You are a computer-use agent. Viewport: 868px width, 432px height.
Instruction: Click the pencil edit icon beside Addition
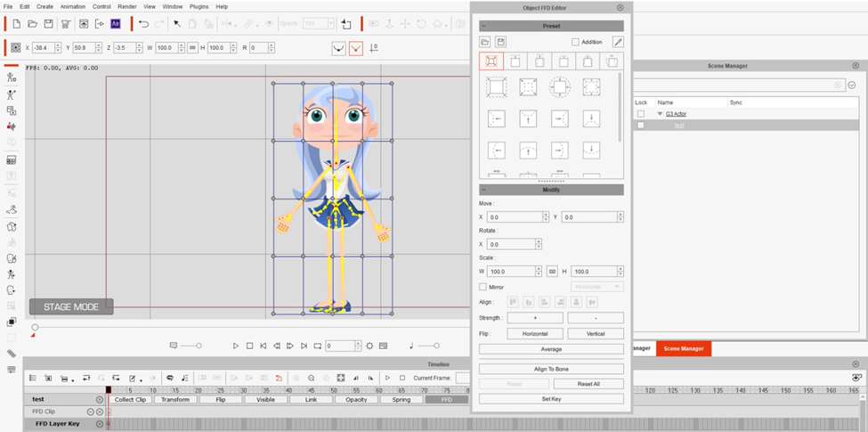[x=618, y=42]
